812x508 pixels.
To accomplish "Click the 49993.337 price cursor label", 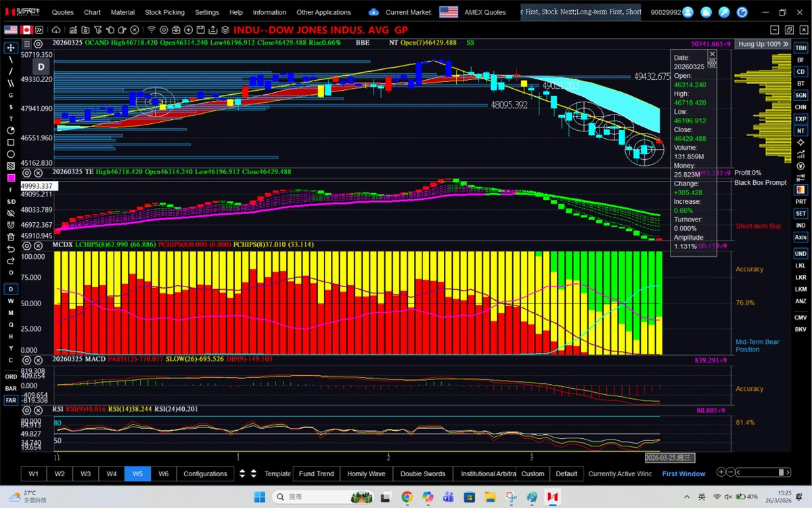I will pos(39,186).
